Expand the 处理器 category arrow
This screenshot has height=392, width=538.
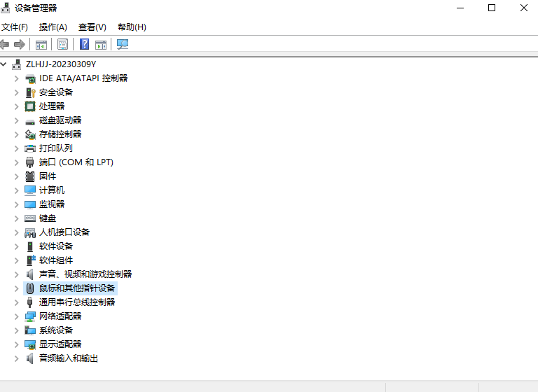16,106
